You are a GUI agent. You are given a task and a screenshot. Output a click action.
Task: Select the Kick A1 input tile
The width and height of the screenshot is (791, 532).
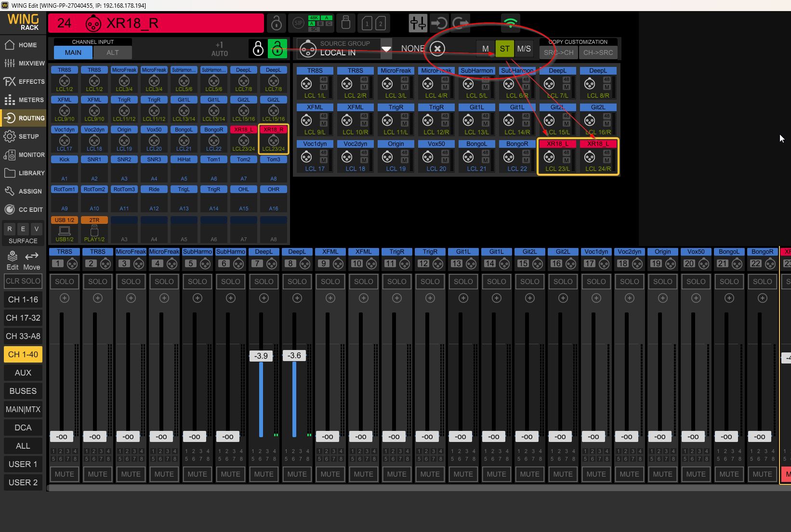pos(65,170)
